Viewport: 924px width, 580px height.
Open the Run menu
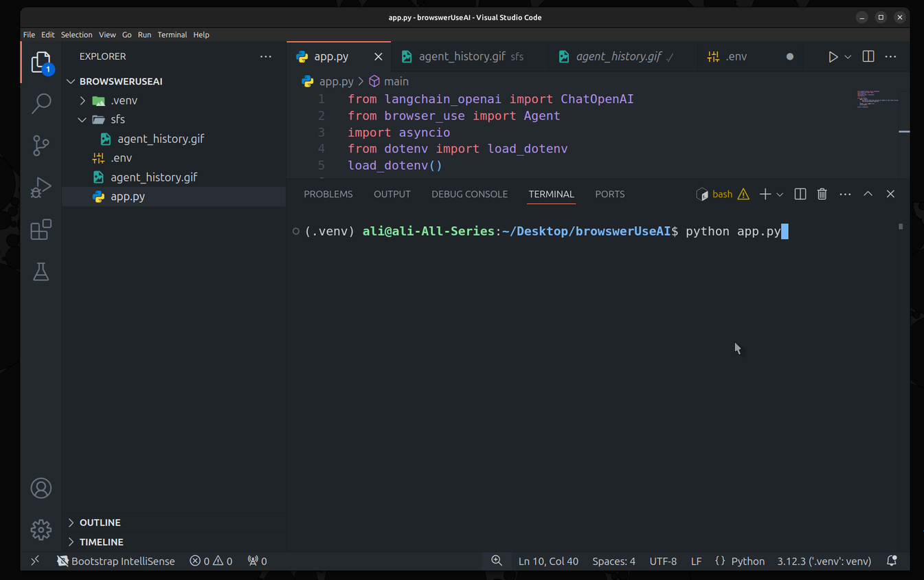pos(144,34)
